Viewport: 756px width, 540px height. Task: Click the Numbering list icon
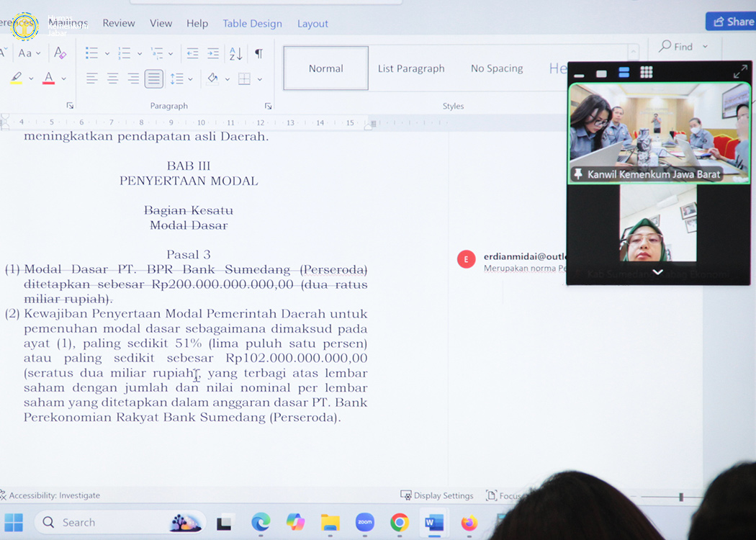point(125,53)
